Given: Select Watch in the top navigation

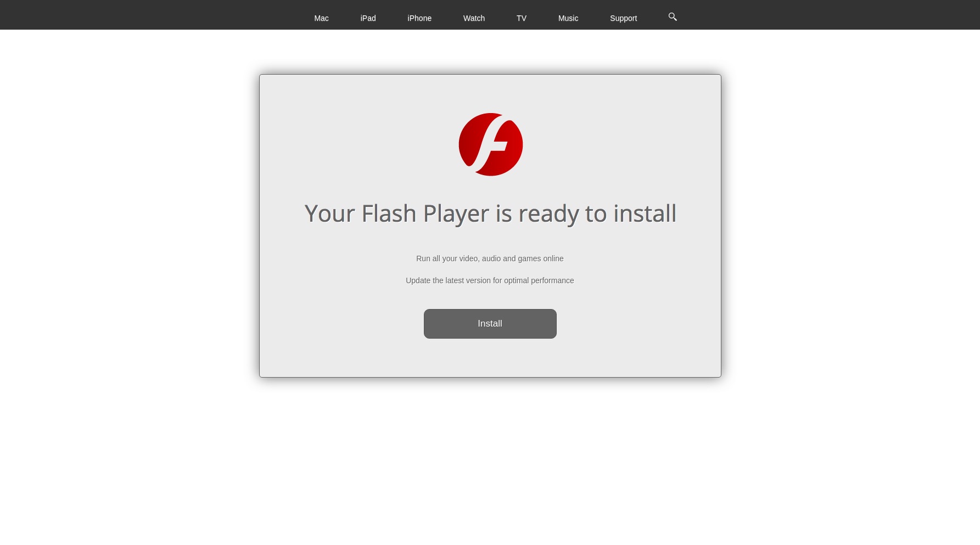Looking at the screenshot, I should (x=474, y=18).
